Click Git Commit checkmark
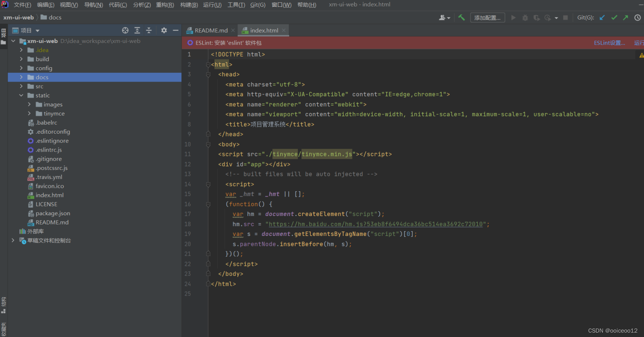 pos(614,18)
